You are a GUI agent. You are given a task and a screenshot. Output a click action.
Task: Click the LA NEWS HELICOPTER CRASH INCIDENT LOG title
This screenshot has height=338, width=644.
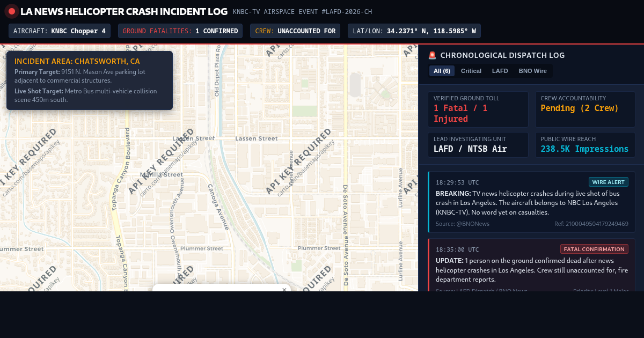(x=124, y=11)
